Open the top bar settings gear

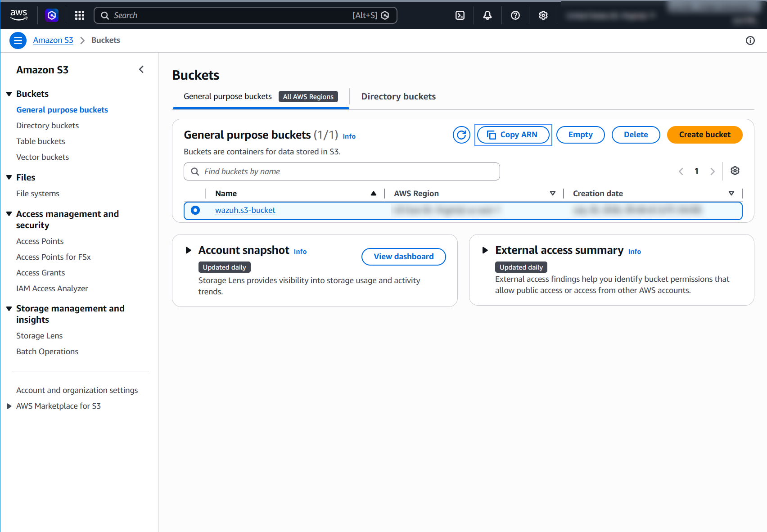click(x=543, y=15)
